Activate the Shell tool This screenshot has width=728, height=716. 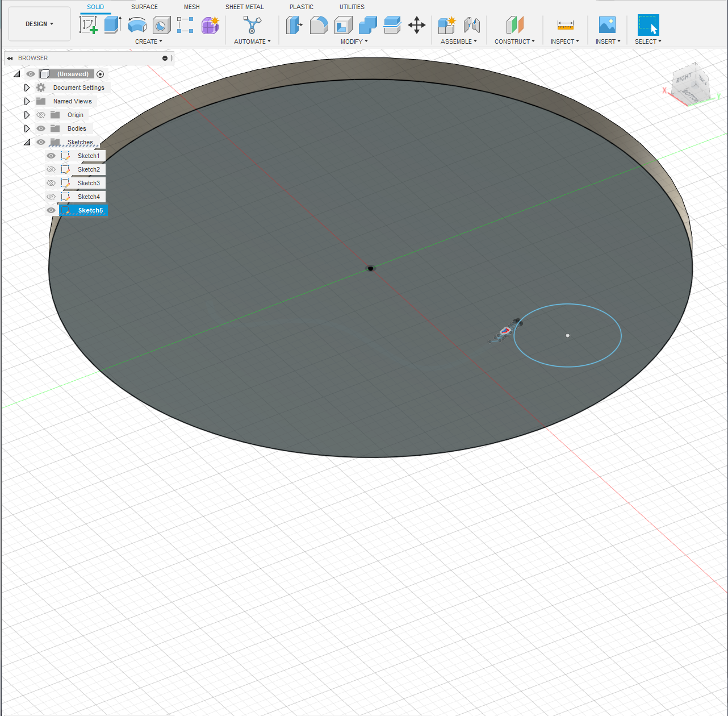(x=342, y=25)
